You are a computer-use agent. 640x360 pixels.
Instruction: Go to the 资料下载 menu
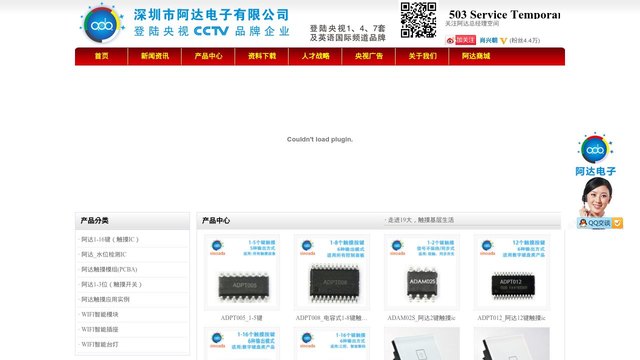click(262, 56)
